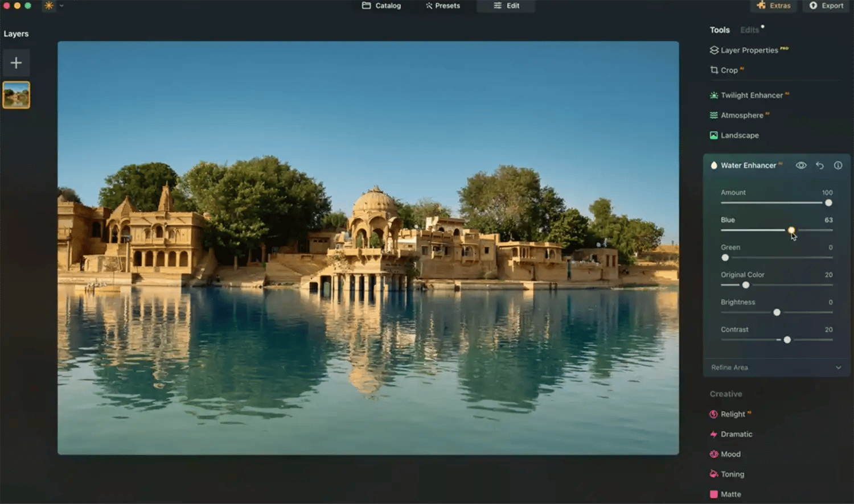Click the Atmosphere tool icon

(x=714, y=115)
